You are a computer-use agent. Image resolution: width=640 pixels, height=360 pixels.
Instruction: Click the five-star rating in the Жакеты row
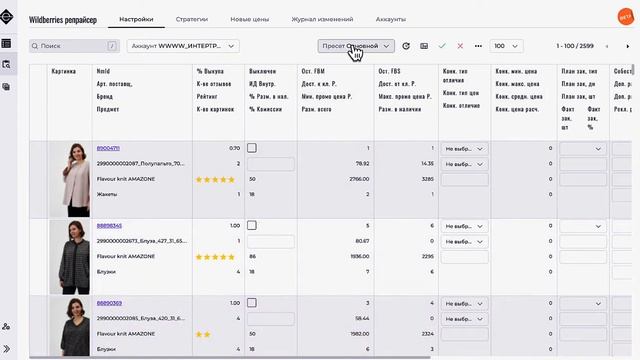tap(215, 179)
